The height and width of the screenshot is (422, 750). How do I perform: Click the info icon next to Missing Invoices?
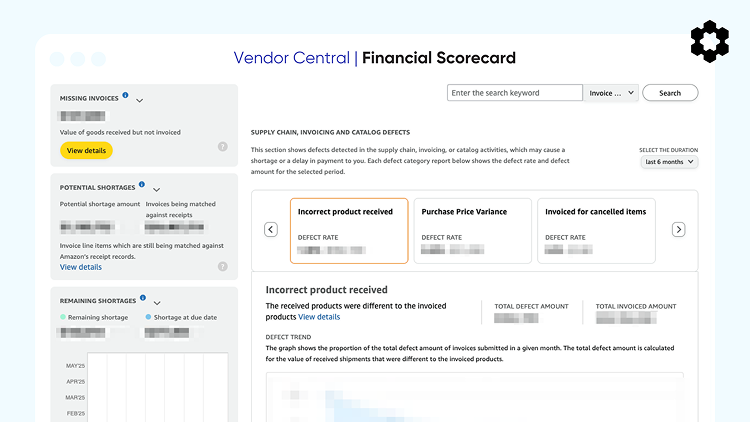[x=125, y=95]
